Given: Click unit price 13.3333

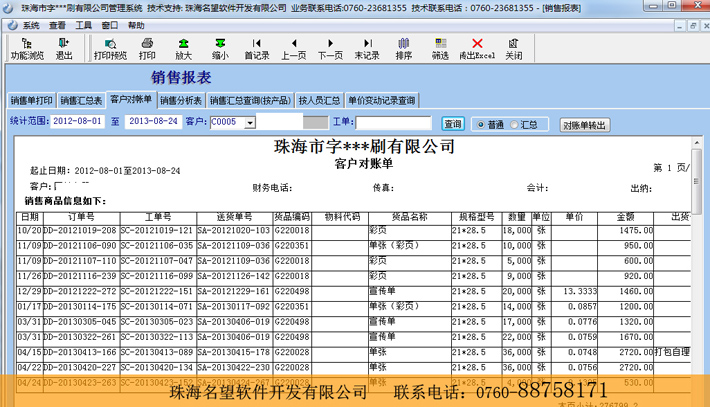Looking at the screenshot, I should tap(580, 291).
